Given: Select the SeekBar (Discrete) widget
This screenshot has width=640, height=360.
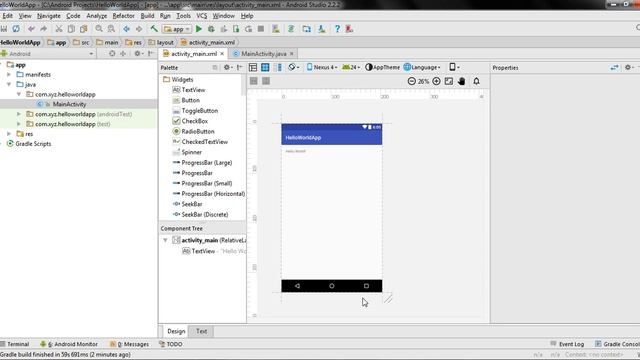Looking at the screenshot, I should click(200, 215).
